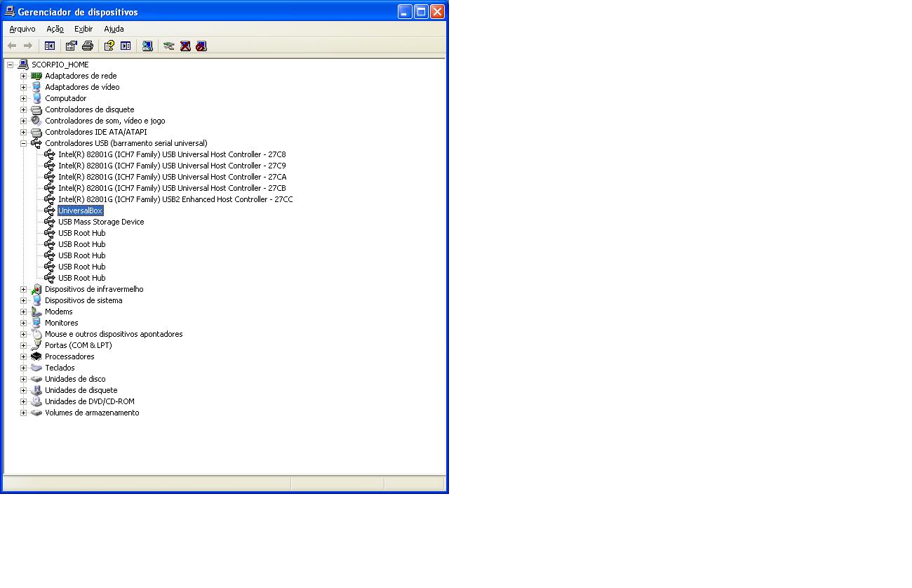Expand the Monitores node
This screenshot has width=912, height=588.
(23, 323)
